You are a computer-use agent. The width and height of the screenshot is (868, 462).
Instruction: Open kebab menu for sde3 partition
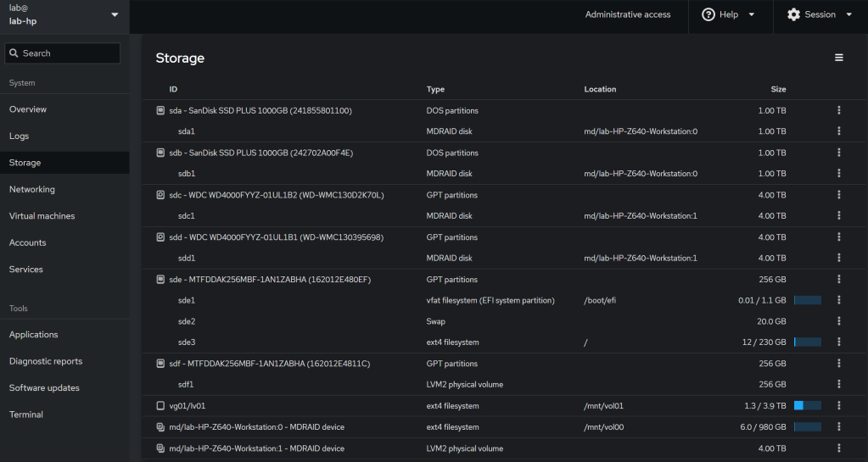pyautogui.click(x=838, y=342)
